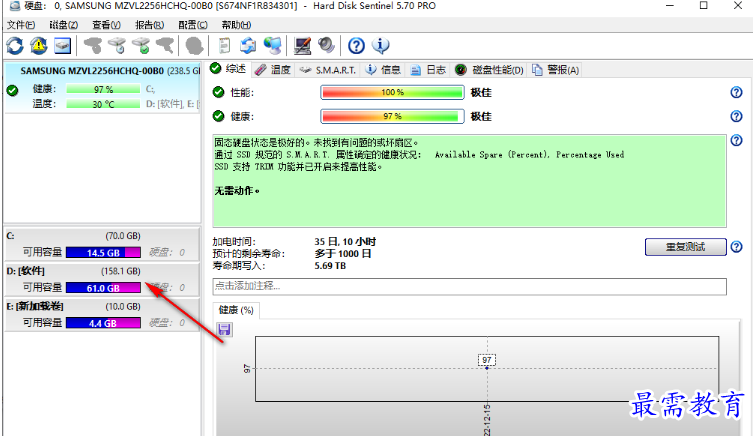753x436 pixels.
Task: Click the D: 61.0 GB free space bar
Action: (x=103, y=288)
